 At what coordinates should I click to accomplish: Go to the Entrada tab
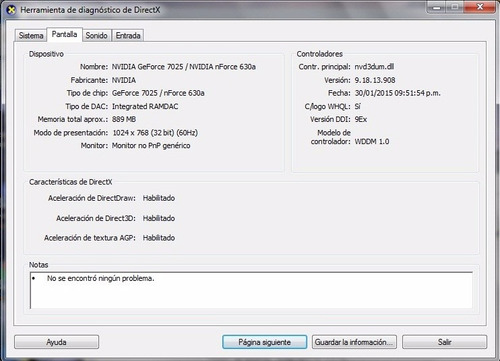128,35
